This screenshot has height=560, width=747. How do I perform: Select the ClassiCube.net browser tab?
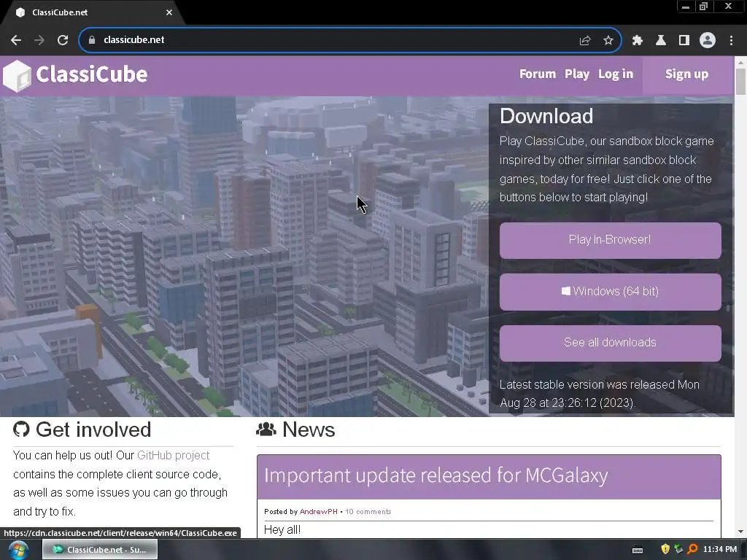pos(90,12)
